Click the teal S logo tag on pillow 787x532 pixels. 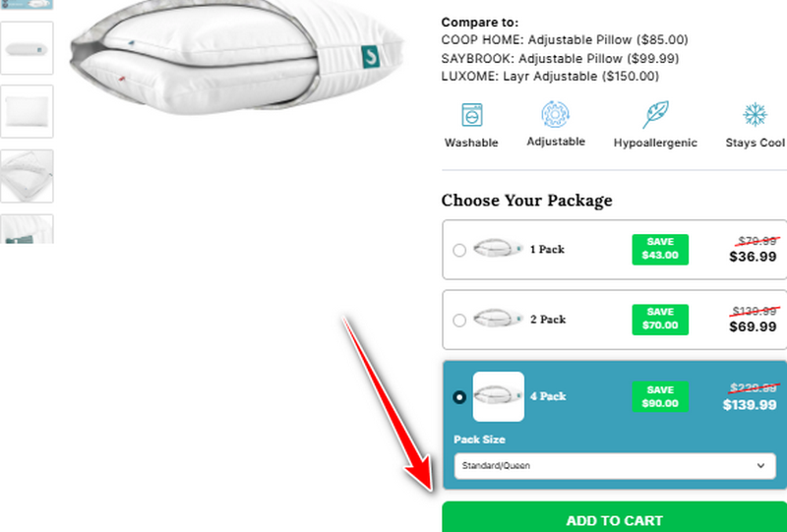click(371, 56)
